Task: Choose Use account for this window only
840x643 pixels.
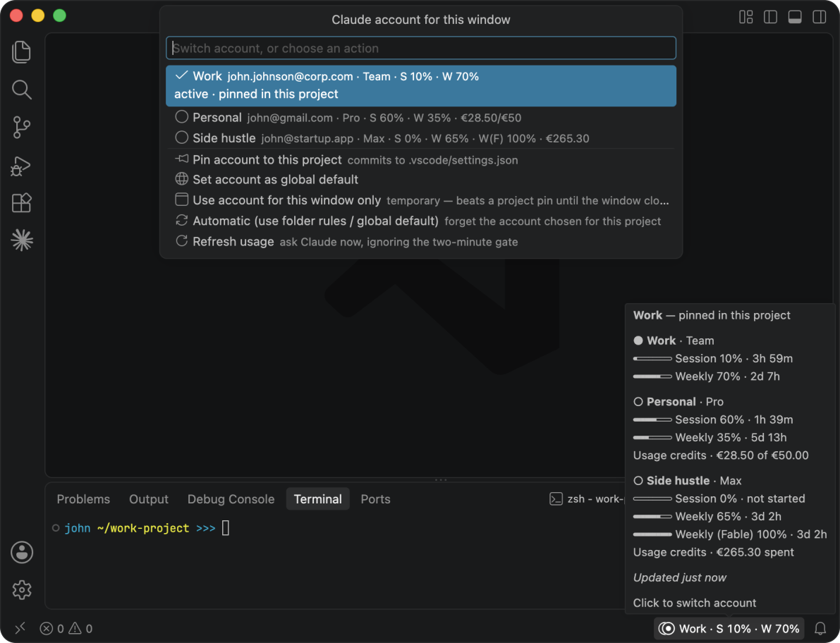Action: point(421,200)
